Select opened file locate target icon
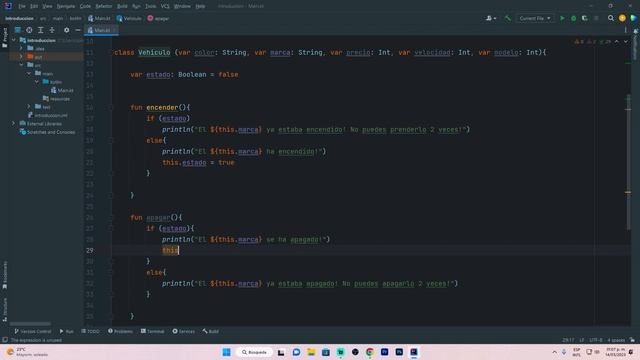The width and height of the screenshot is (640, 360). (x=29, y=30)
